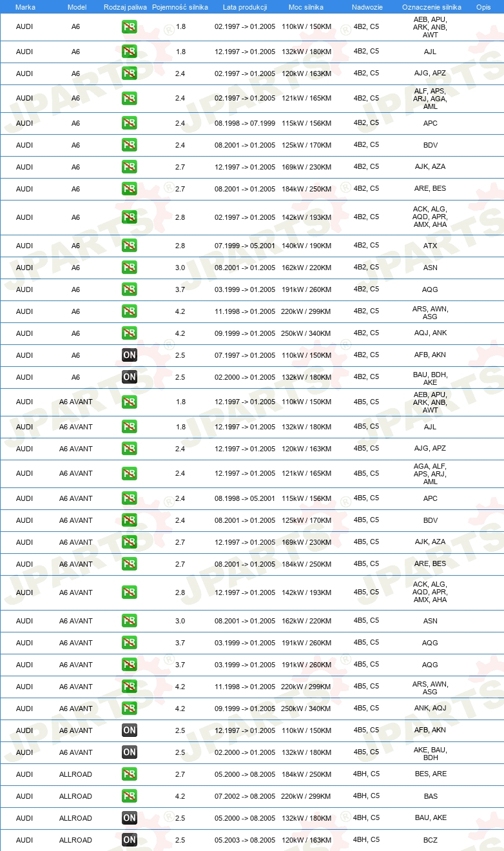Select the petrol icon for A6 AVANT 3.0 ASN

point(130,621)
